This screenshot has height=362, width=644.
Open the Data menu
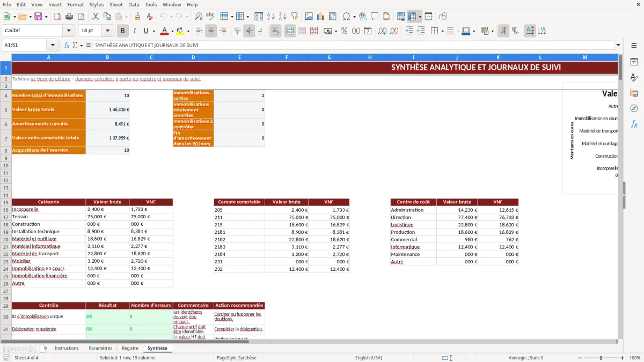pyautogui.click(x=134, y=4)
